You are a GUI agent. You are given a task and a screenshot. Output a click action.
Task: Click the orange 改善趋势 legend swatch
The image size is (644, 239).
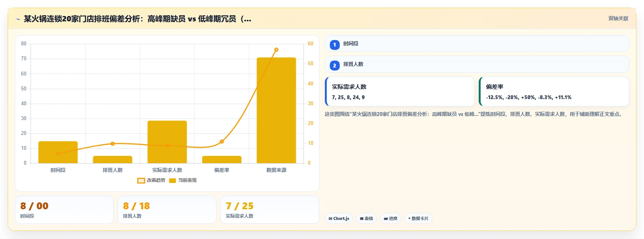141,181
